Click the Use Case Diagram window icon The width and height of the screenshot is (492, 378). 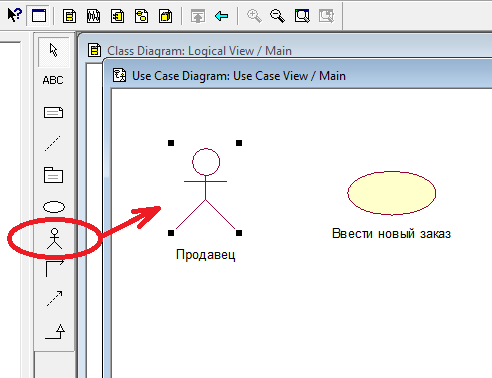tap(119, 75)
